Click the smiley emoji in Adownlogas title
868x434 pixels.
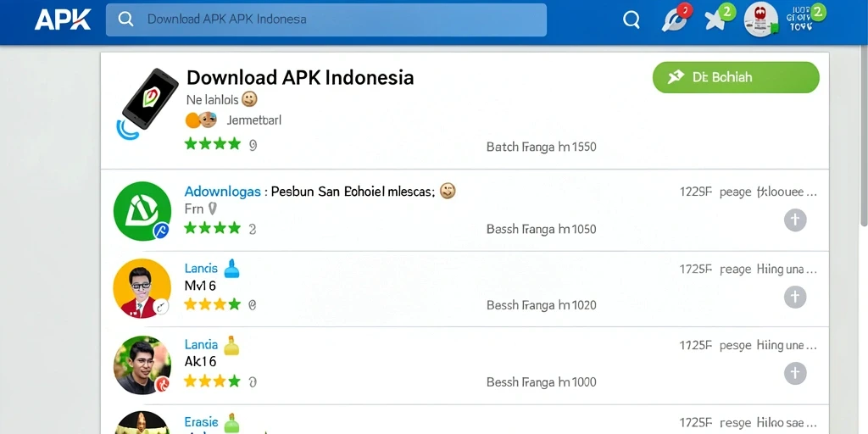[448, 191]
